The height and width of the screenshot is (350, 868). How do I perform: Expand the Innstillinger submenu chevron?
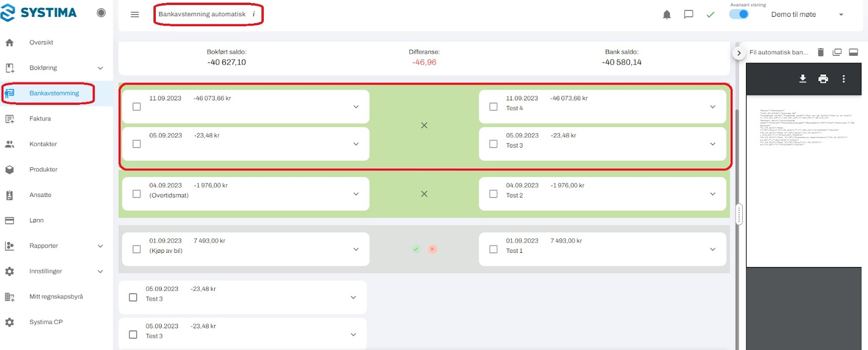(x=100, y=271)
